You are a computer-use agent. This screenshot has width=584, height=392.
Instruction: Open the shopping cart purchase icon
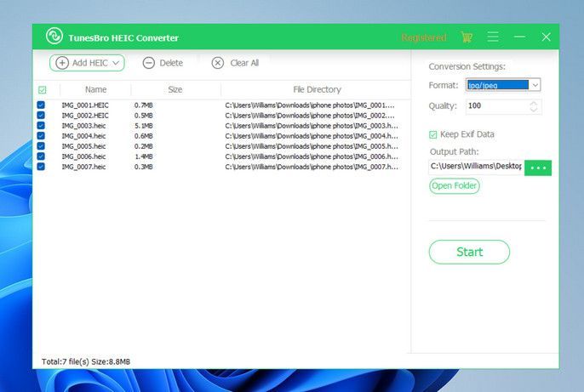[467, 37]
